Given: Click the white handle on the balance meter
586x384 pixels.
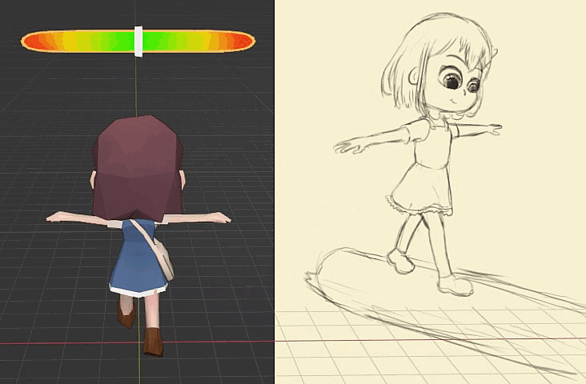Looking at the screenshot, I should click(x=138, y=42).
